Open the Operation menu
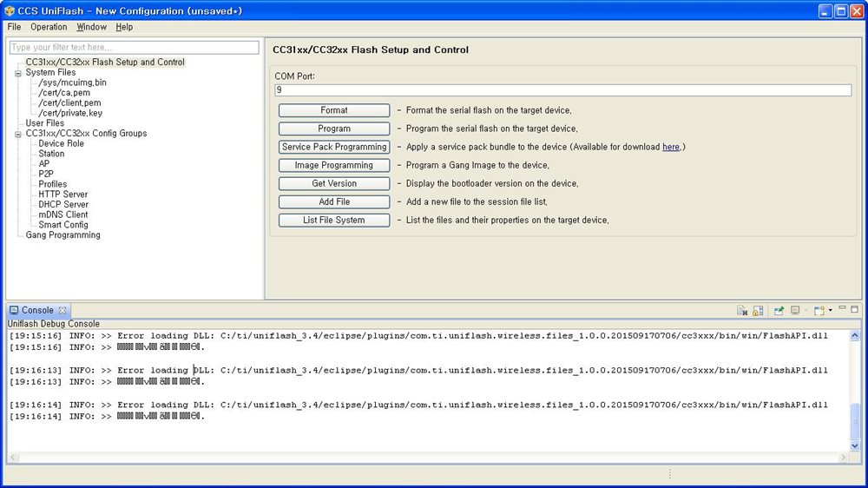The height and width of the screenshot is (488, 868). (49, 27)
